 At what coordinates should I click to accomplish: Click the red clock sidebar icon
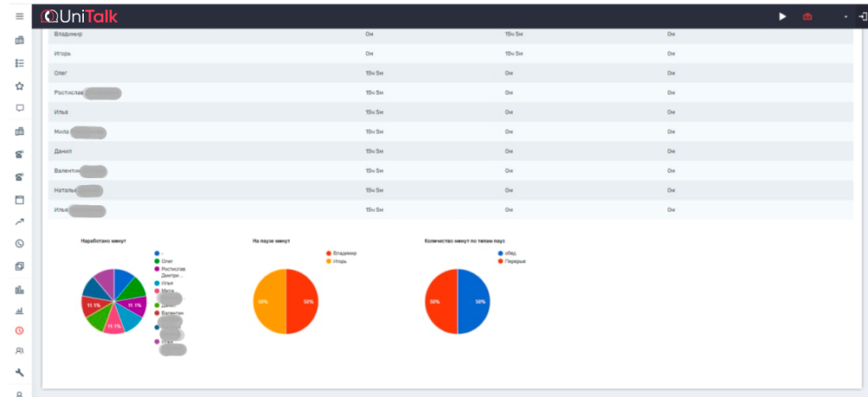coord(19,331)
